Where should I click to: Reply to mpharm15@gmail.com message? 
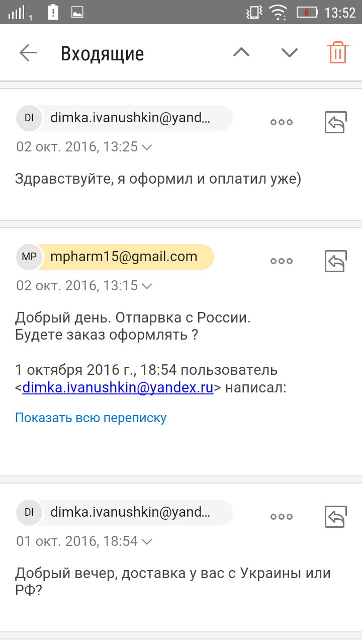(x=335, y=261)
